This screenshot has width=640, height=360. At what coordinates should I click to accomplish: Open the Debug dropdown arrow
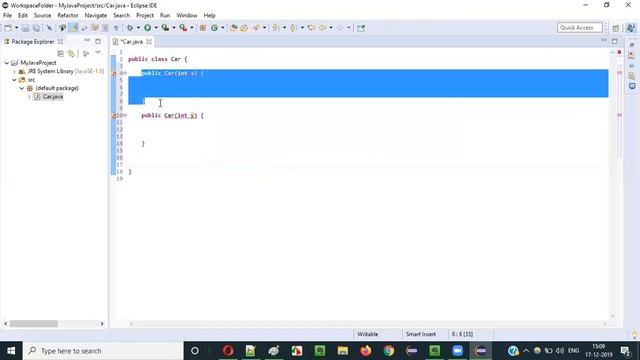(138, 28)
